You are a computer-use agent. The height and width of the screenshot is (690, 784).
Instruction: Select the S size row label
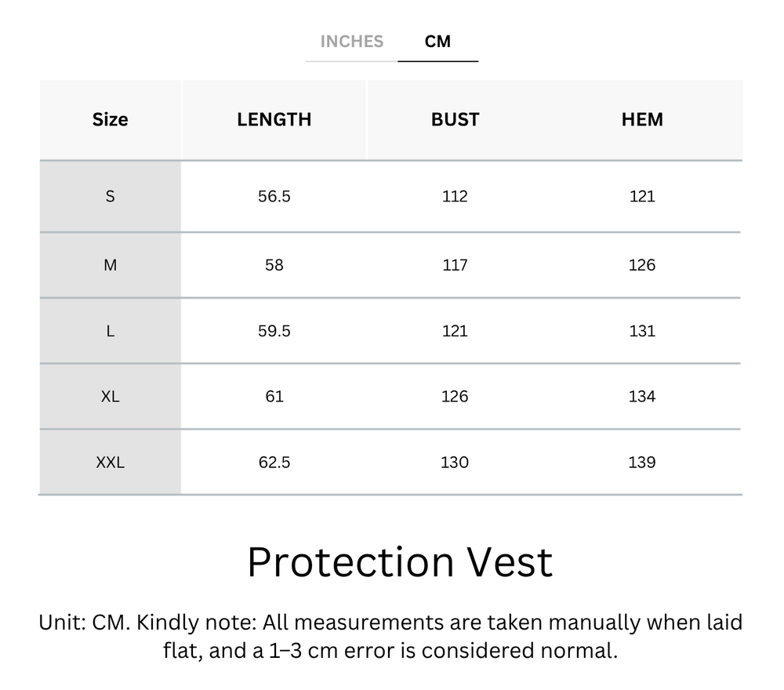pyautogui.click(x=110, y=197)
